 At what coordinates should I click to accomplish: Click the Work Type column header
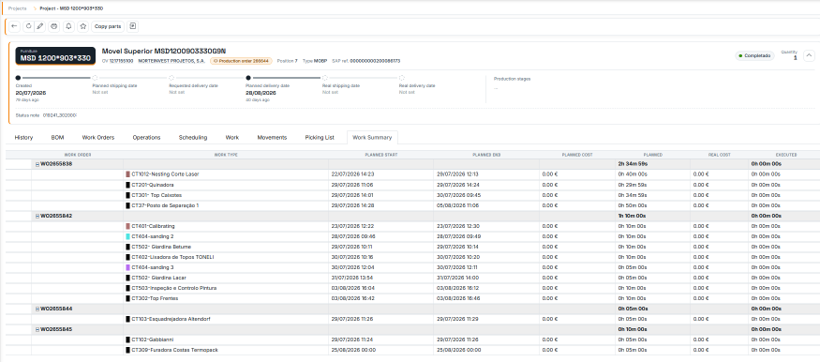(x=226, y=155)
